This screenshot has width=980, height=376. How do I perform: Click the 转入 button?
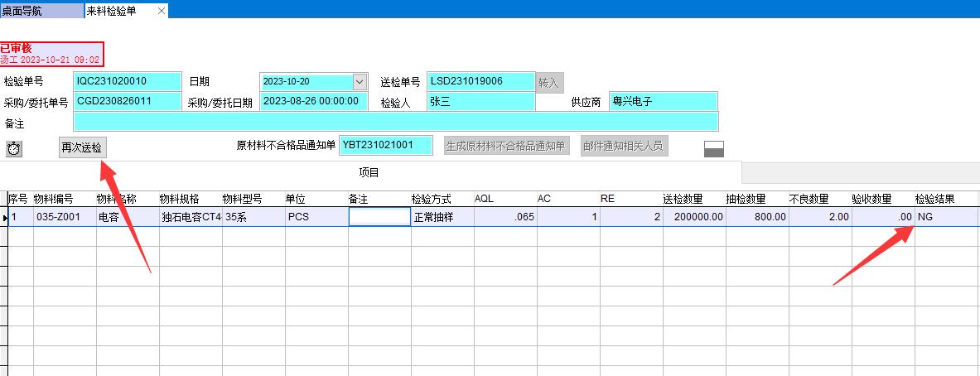click(x=548, y=82)
